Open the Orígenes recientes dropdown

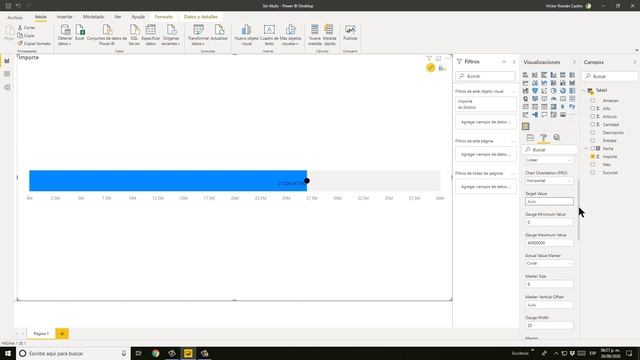coord(171,35)
